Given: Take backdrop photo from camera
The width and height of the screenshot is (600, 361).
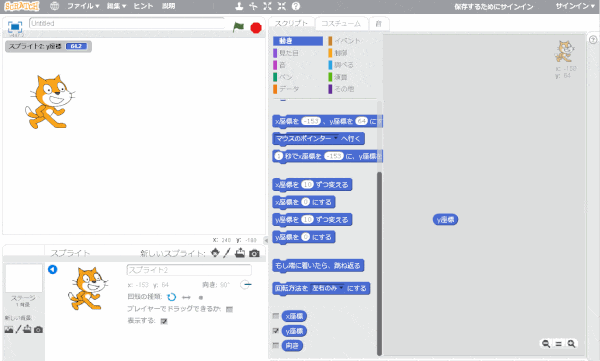Looking at the screenshot, I should [x=38, y=329].
